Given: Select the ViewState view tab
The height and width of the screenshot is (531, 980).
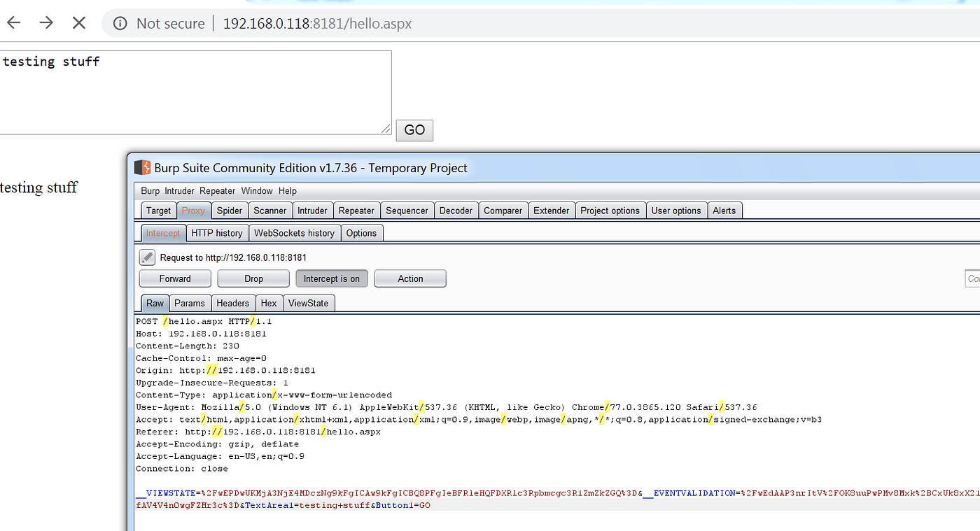Looking at the screenshot, I should pos(309,303).
